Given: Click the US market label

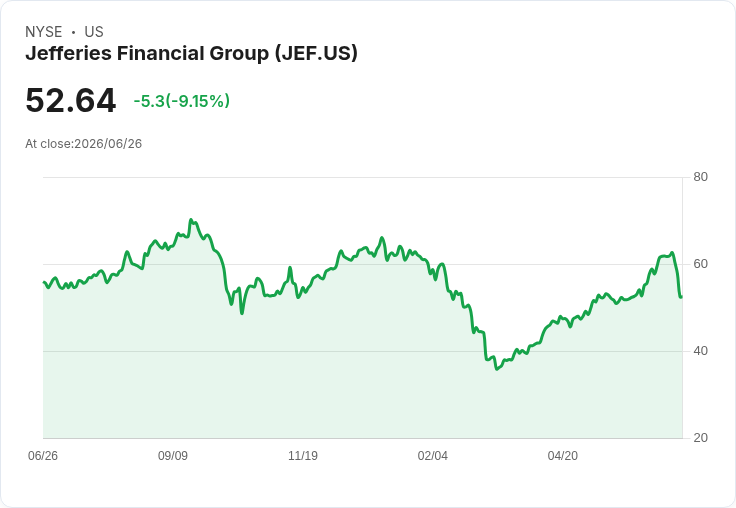Looking at the screenshot, I should [x=94, y=32].
